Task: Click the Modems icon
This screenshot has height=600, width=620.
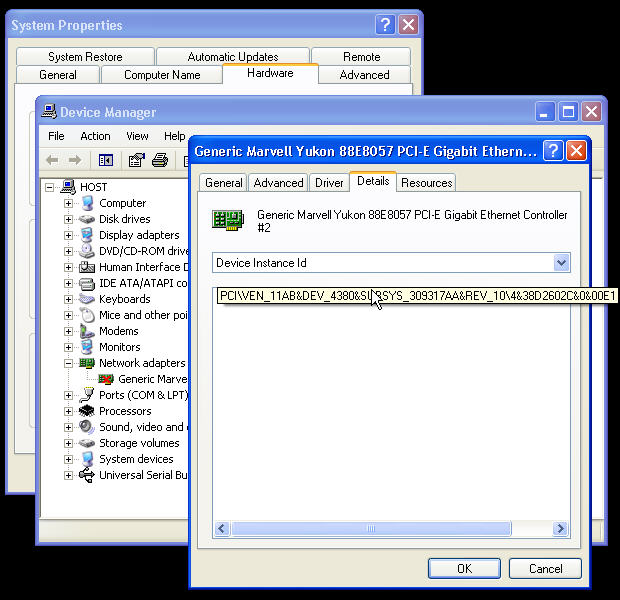Action: coord(87,331)
